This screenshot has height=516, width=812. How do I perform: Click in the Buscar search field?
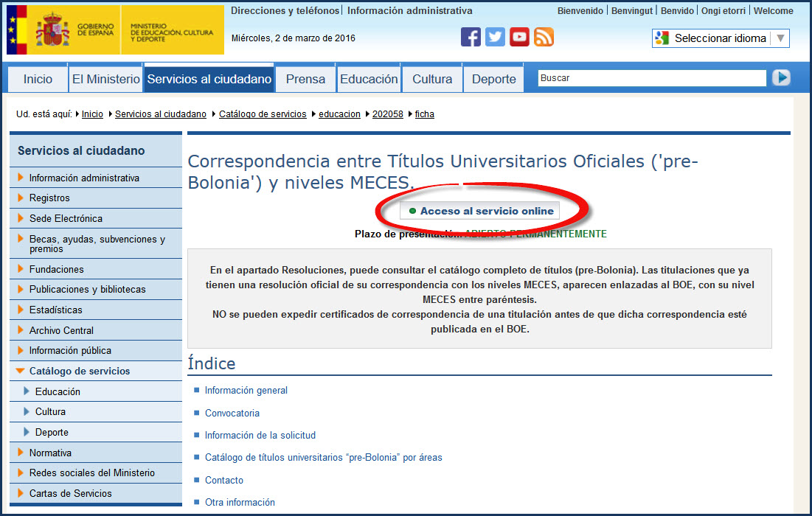pos(651,78)
